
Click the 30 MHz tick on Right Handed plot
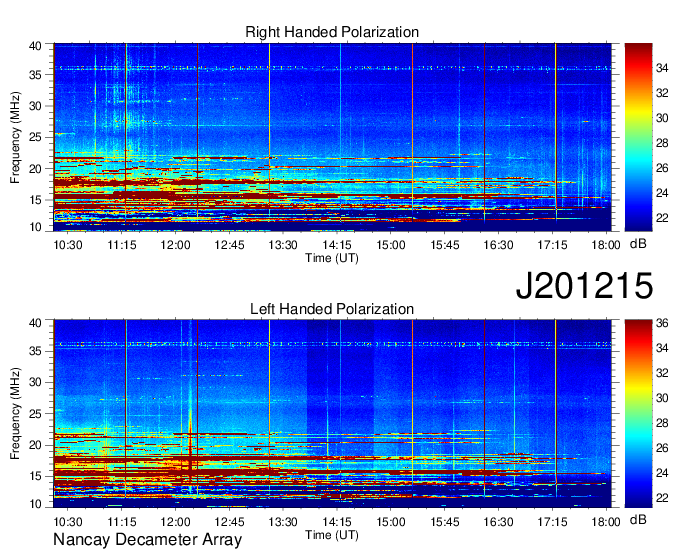point(36,106)
